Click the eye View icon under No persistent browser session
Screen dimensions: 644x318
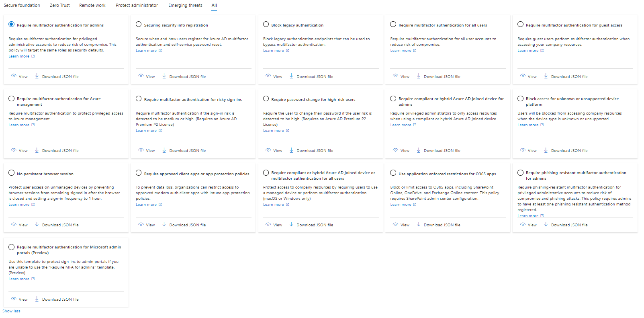14,225
